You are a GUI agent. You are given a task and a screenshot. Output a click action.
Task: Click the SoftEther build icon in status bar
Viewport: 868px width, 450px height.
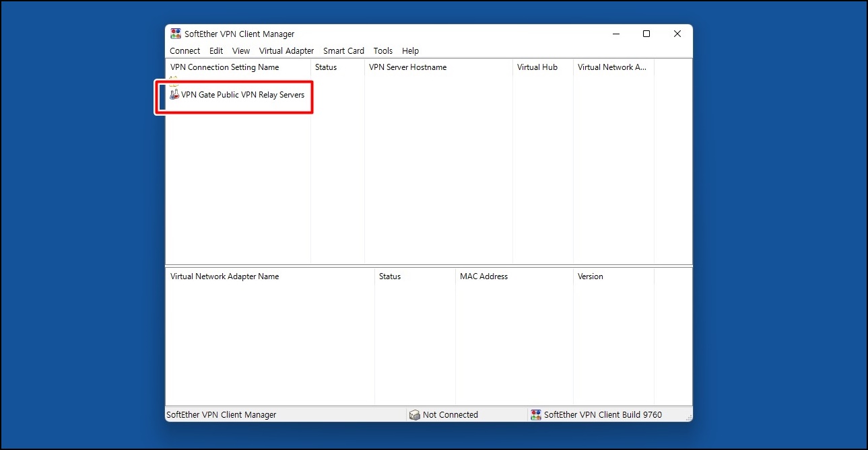536,415
